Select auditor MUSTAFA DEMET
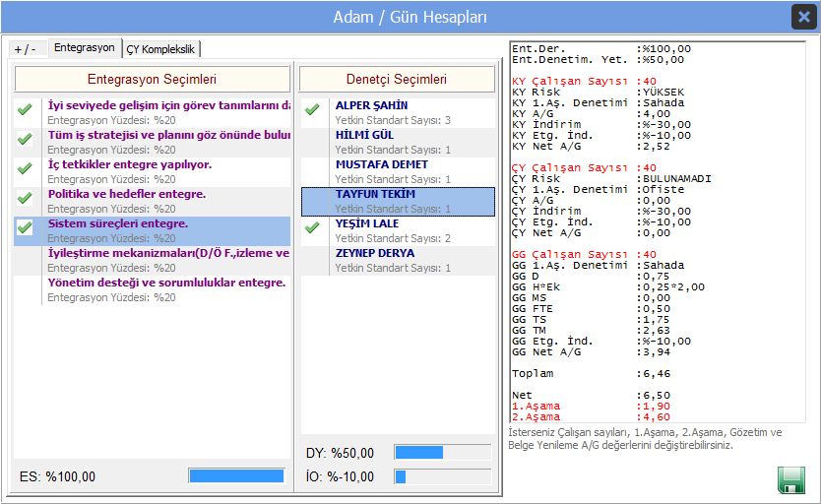 click(398, 171)
